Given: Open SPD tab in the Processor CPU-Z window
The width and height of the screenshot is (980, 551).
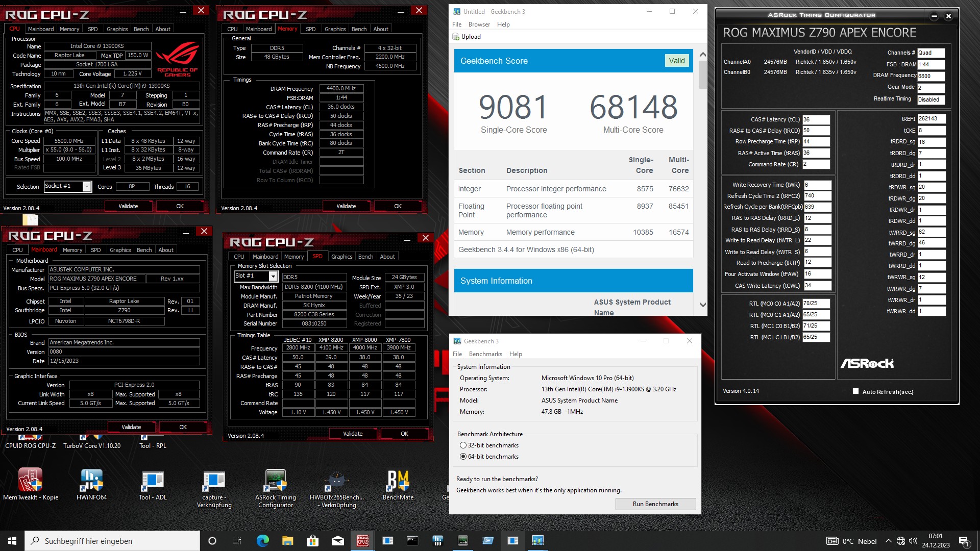Looking at the screenshot, I should (x=92, y=29).
